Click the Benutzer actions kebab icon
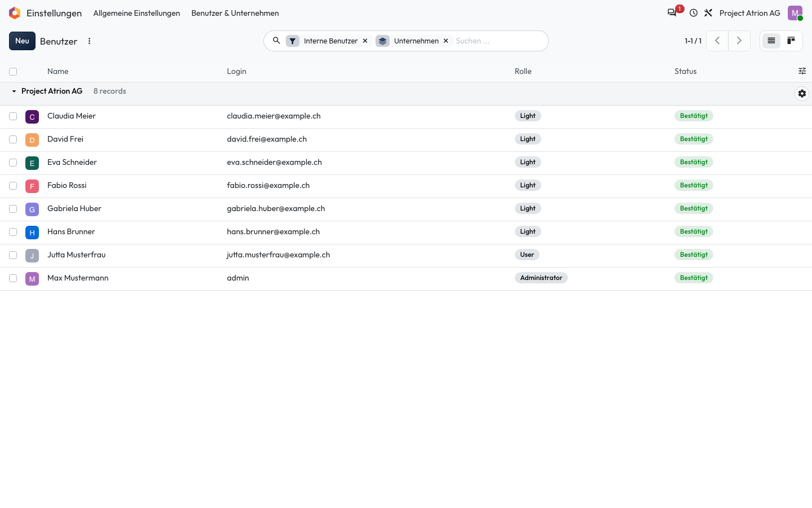Viewport: 812px width, 508px height. 89,41
